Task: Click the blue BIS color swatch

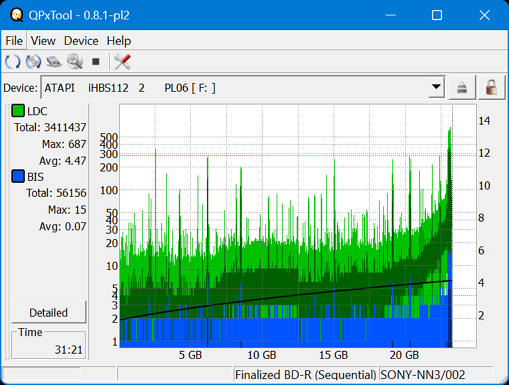Action: point(18,176)
